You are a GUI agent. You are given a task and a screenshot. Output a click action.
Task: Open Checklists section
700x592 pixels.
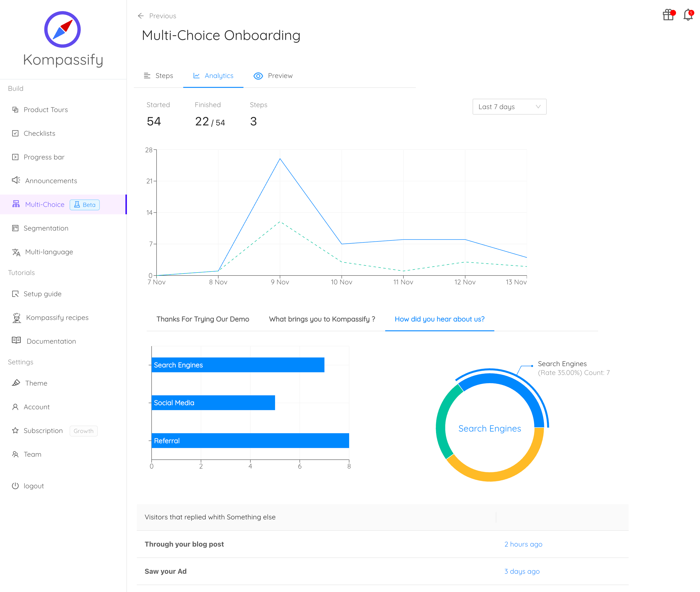click(x=39, y=134)
